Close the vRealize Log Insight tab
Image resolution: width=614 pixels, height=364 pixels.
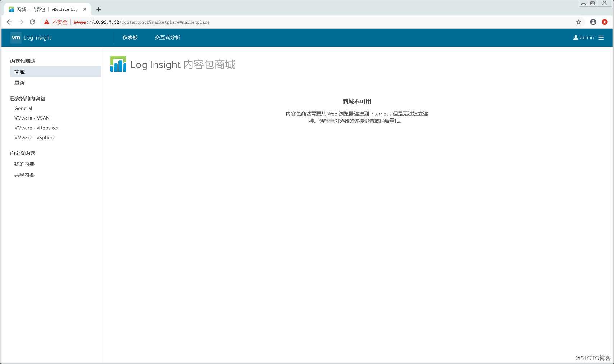85,9
